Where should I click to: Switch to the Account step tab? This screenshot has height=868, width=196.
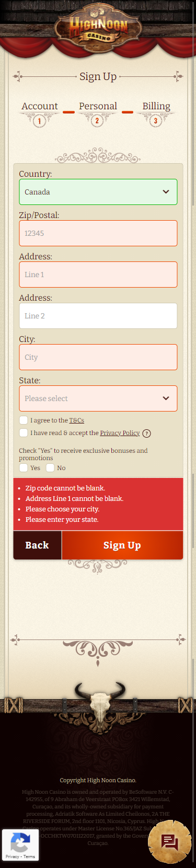pyautogui.click(x=40, y=106)
